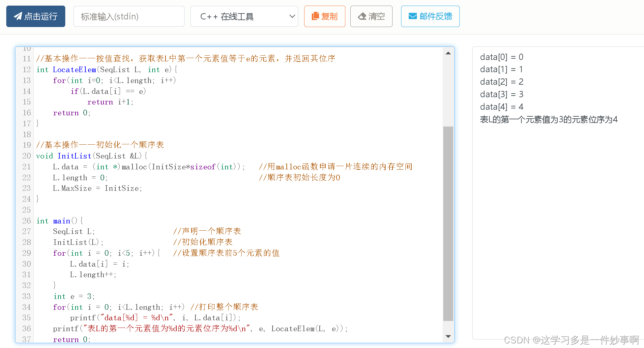The height and width of the screenshot is (348, 644).
Task: Click 'L.length = 0;' on line 22
Action: click(x=80, y=178)
